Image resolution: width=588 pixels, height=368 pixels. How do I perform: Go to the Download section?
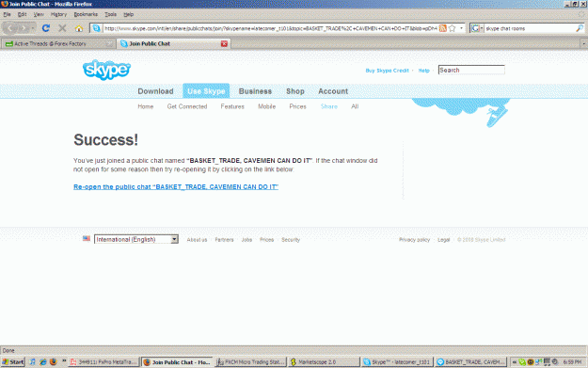click(155, 91)
